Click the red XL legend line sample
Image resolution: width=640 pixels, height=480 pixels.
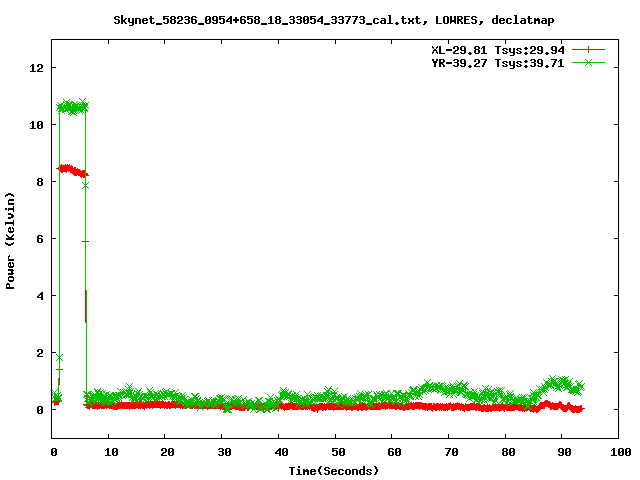click(588, 50)
